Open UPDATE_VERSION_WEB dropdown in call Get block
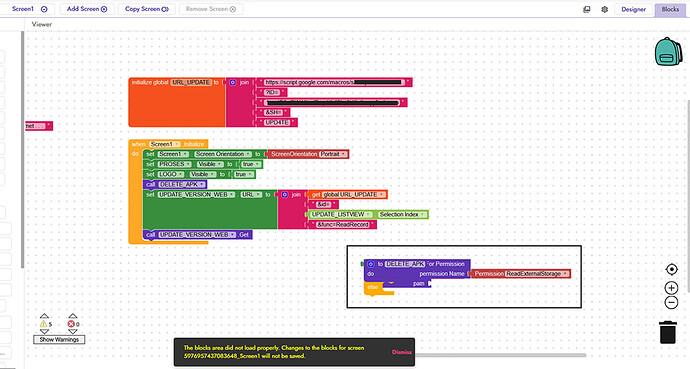690x369 pixels. 197,235
